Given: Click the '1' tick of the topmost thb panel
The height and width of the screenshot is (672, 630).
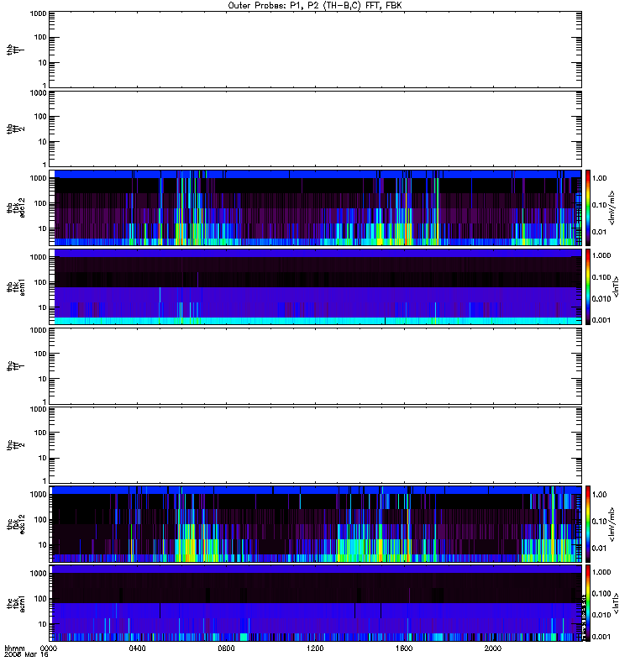Looking at the screenshot, I should pyautogui.click(x=45, y=86).
